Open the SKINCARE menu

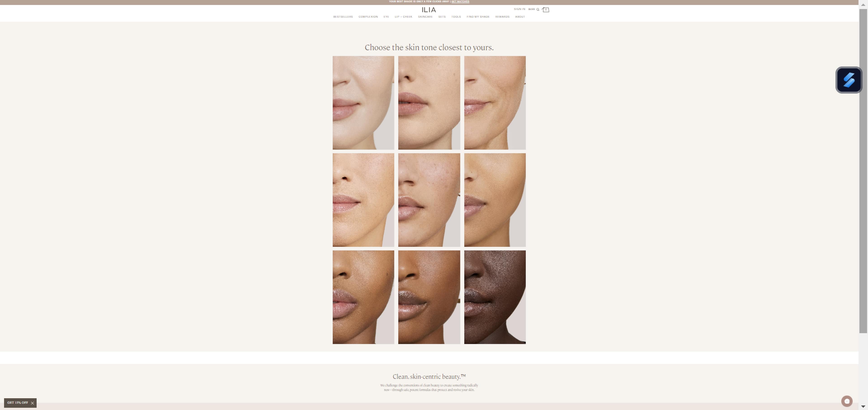point(425,16)
